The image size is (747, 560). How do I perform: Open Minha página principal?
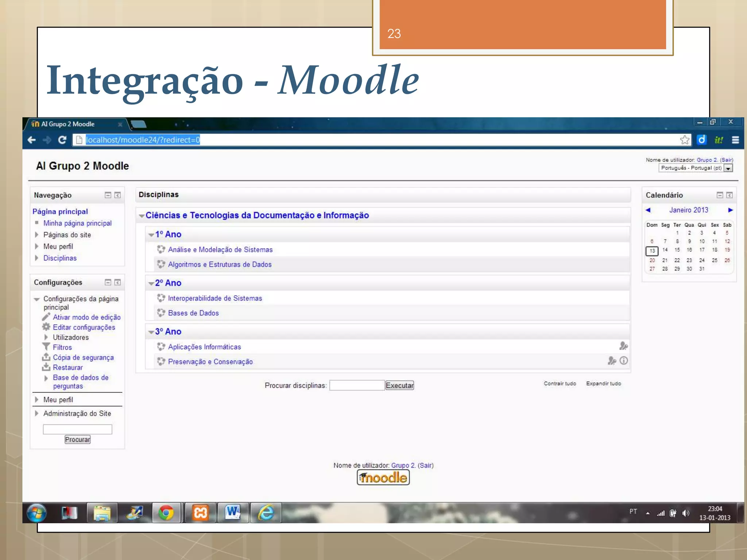(77, 223)
